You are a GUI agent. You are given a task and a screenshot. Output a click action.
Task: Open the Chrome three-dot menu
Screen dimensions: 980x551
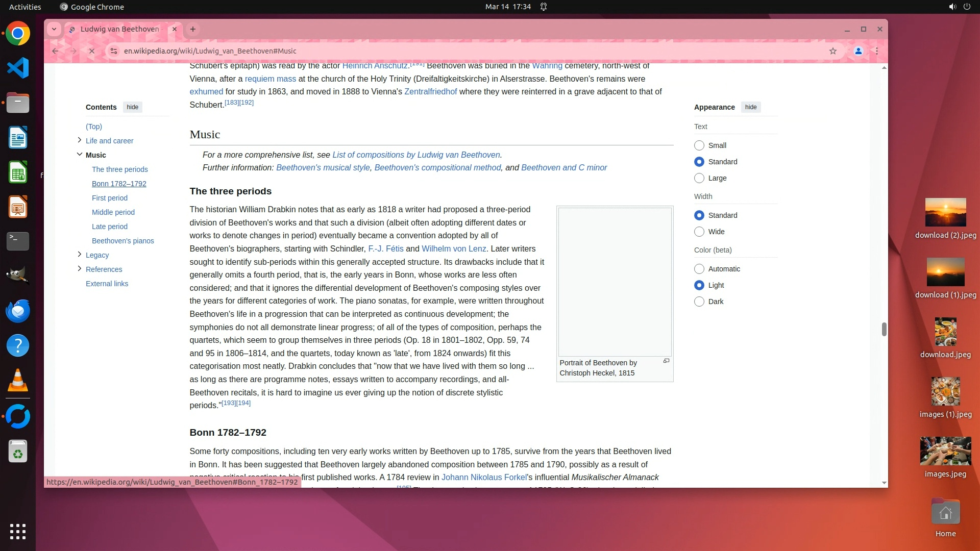point(877,51)
